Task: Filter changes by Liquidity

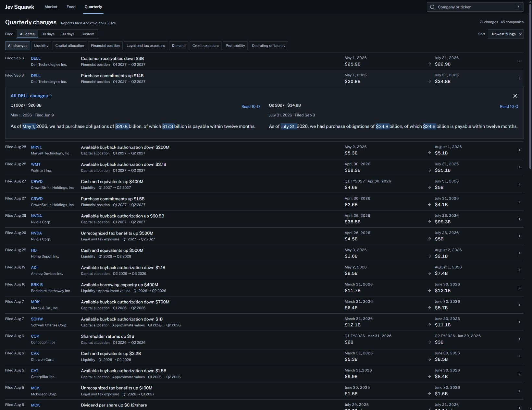Action: tap(41, 46)
